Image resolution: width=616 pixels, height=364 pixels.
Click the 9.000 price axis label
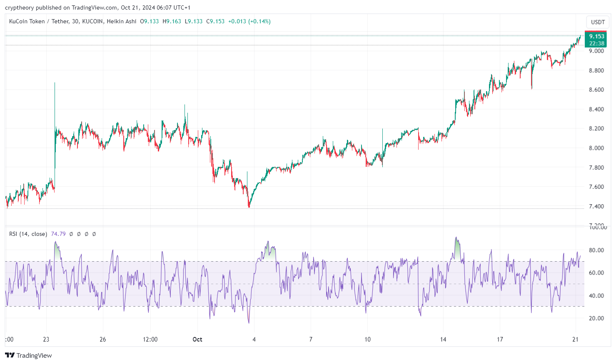pyautogui.click(x=596, y=51)
